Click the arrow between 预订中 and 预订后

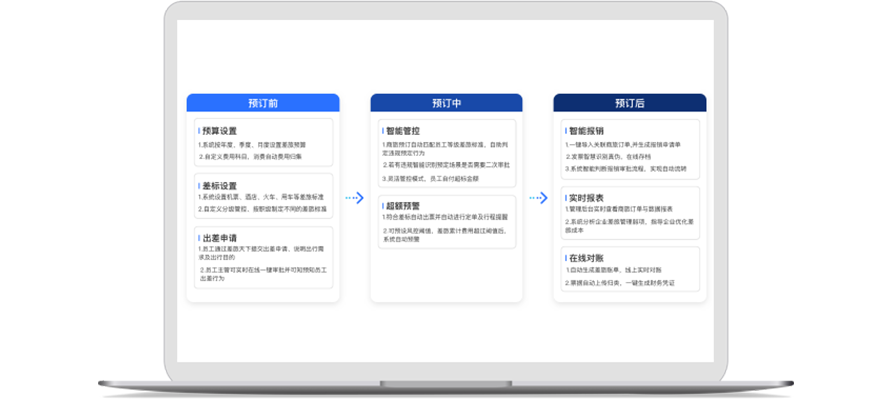(538, 198)
